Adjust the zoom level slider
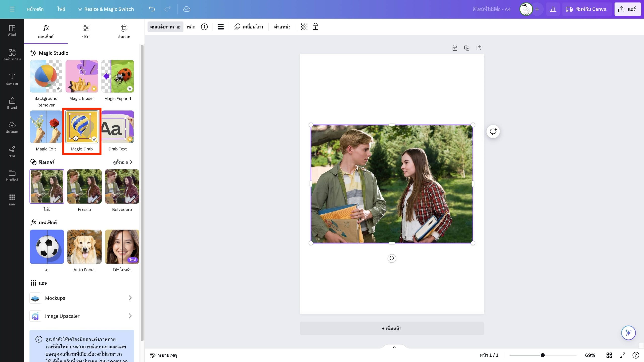 pos(543,355)
